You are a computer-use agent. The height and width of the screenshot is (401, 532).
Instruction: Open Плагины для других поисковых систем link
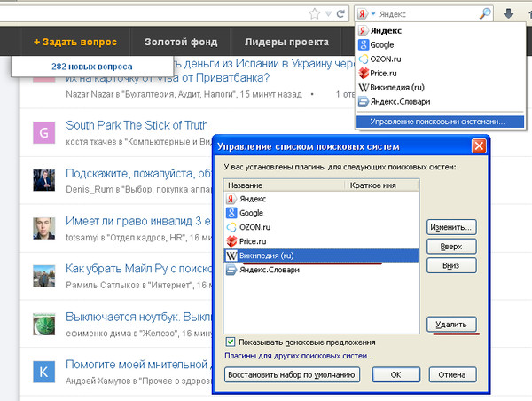point(299,356)
